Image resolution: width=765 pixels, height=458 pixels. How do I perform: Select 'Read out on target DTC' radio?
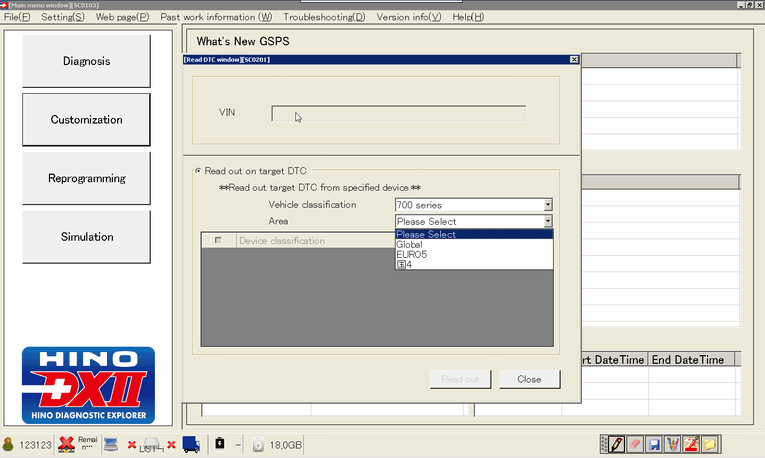coord(198,171)
